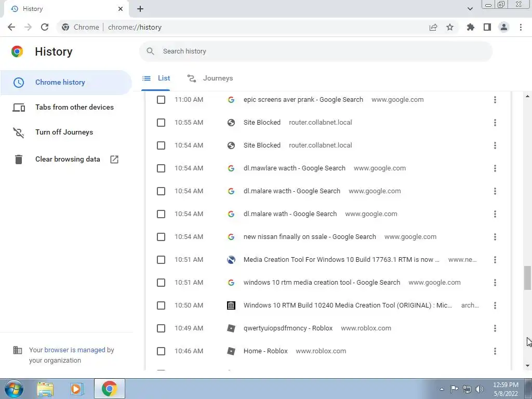This screenshot has height=399, width=532.
Task: Open Media Creation Tool For Windows 10 Build 17763.1 link
Action: tap(341, 260)
